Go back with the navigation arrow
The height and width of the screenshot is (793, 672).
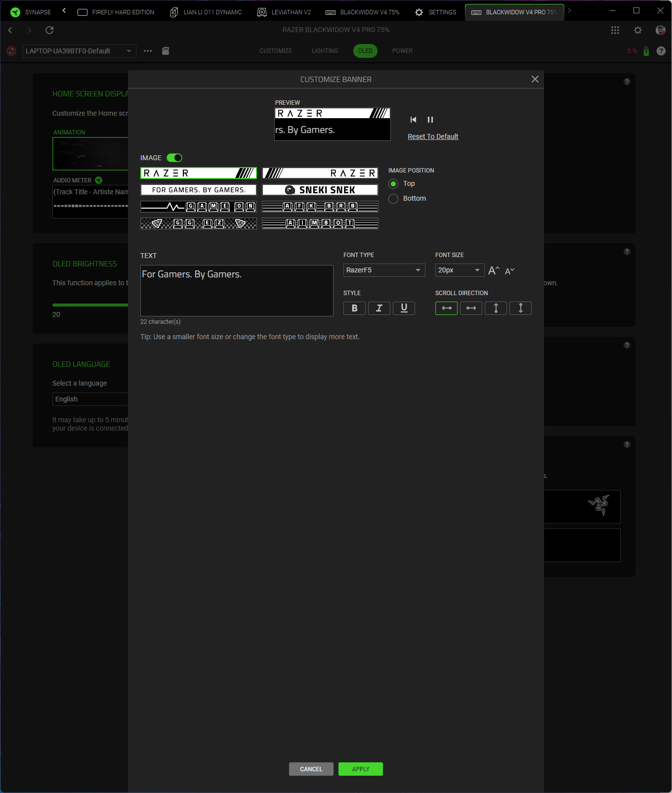(10, 30)
